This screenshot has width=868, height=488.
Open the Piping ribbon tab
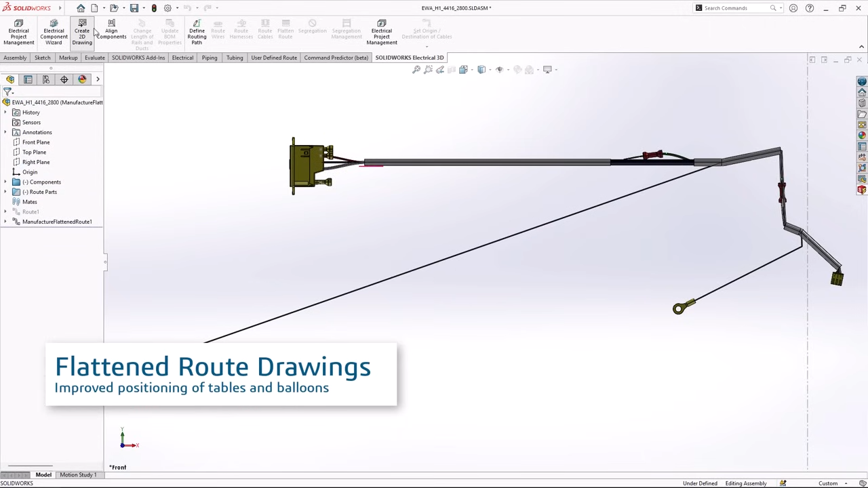209,57
